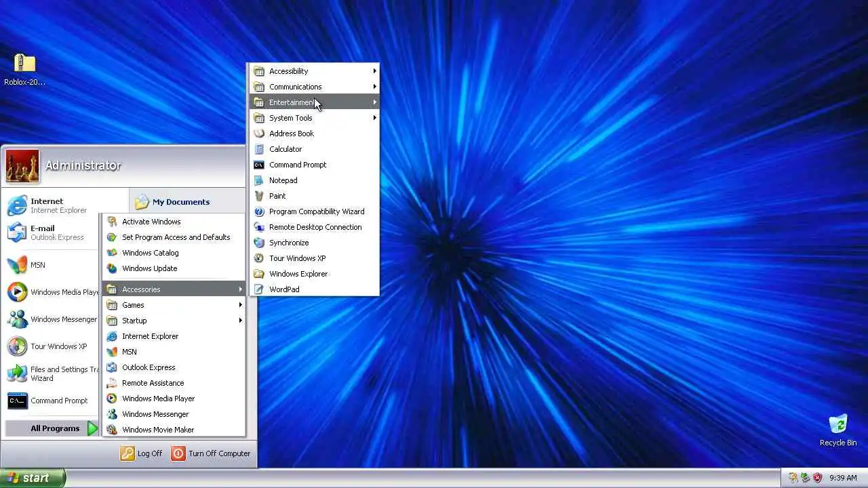Click the Calculator icon in Accessories menu
The height and width of the screenshot is (488, 868).
point(258,149)
